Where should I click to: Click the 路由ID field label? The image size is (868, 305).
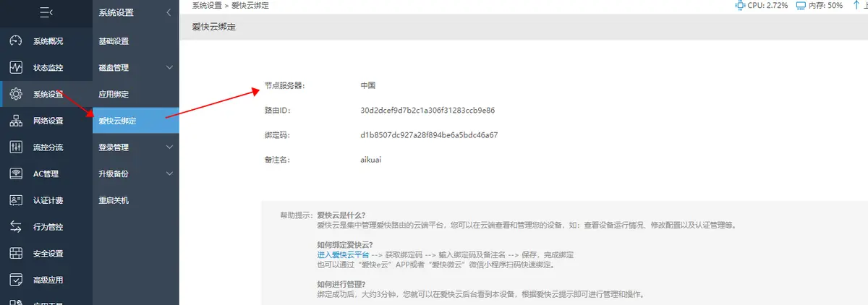(x=278, y=111)
